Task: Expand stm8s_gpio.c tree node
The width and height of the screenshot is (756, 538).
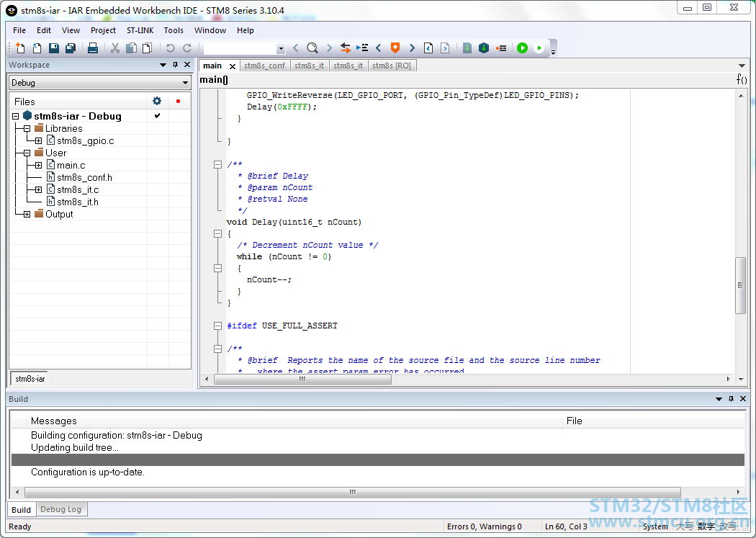Action: click(39, 140)
